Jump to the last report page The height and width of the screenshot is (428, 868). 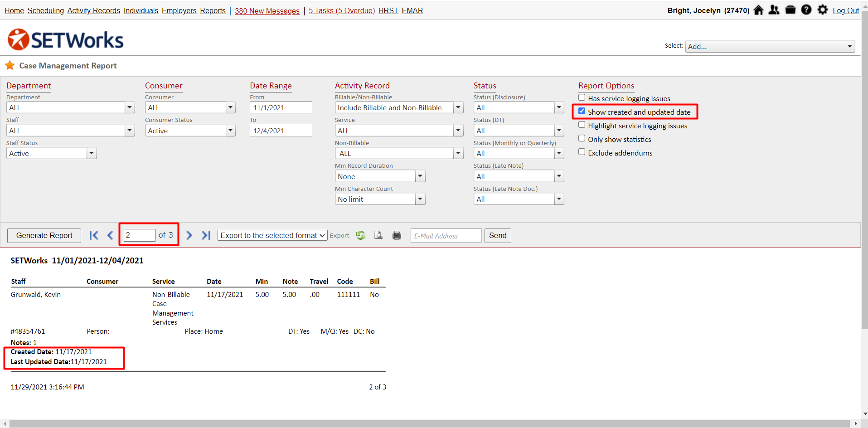pos(206,235)
